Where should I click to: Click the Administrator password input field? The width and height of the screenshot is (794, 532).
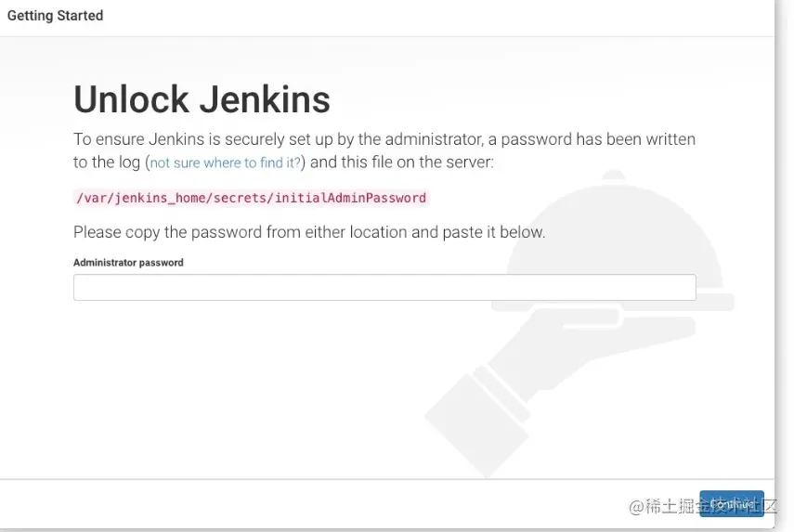point(384,288)
